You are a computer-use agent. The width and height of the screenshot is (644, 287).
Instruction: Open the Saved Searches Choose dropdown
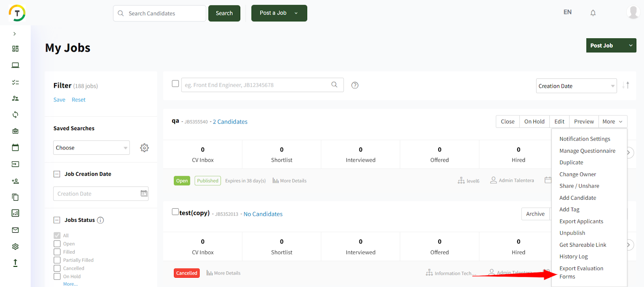tap(91, 148)
